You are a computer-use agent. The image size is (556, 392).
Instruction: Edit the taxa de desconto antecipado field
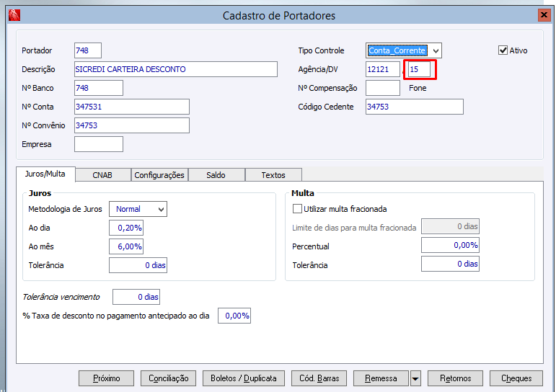(234, 316)
